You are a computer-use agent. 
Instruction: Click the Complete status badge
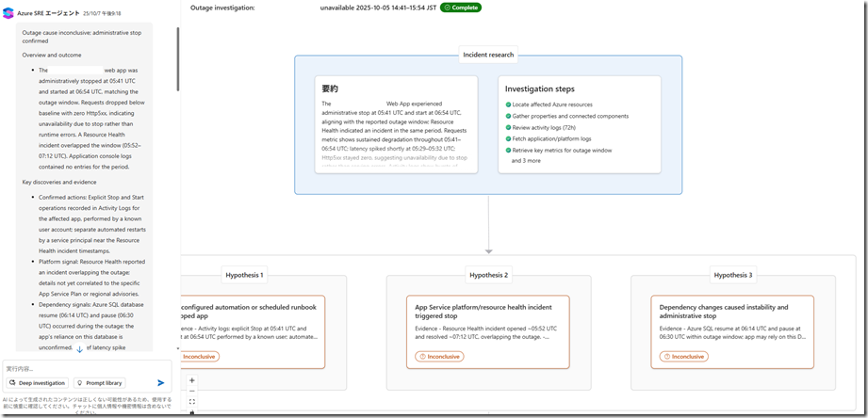pos(460,8)
